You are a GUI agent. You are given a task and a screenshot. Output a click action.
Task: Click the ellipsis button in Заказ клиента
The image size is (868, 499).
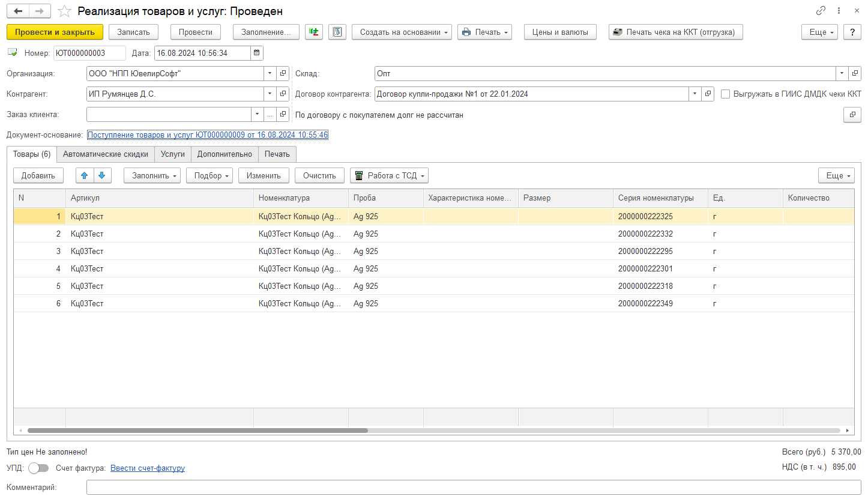(x=271, y=114)
